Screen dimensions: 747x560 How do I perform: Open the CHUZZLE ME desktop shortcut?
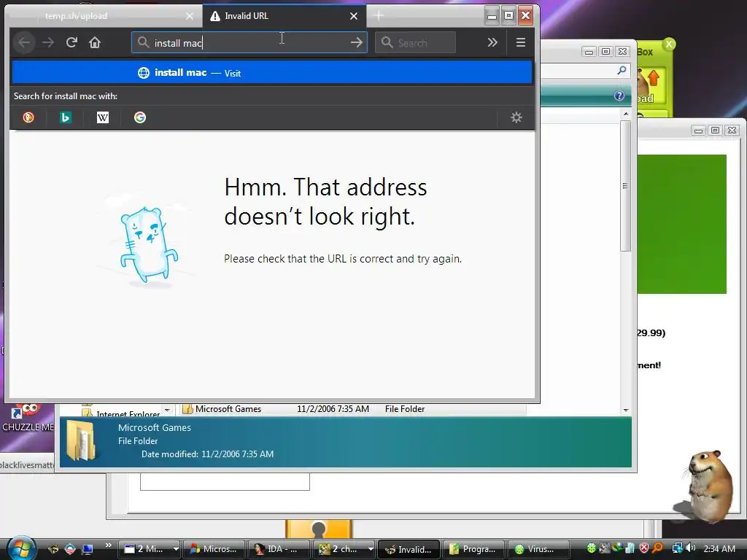click(28, 419)
